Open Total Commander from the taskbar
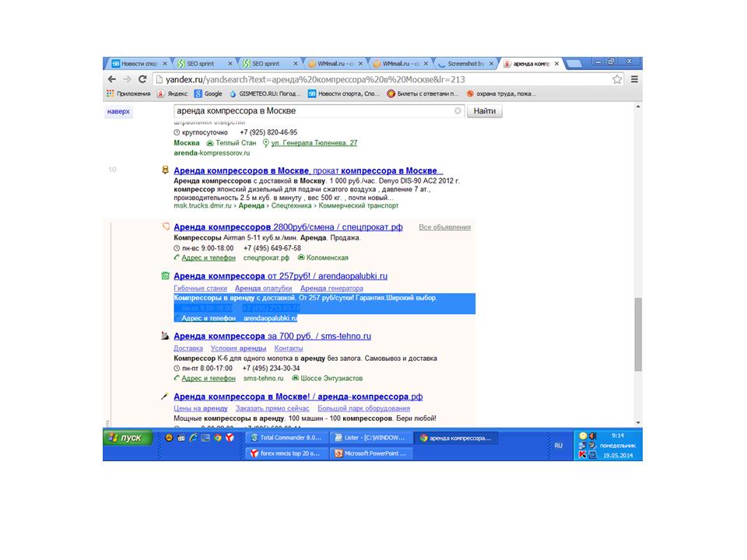This screenshot has width=747, height=560. (287, 438)
